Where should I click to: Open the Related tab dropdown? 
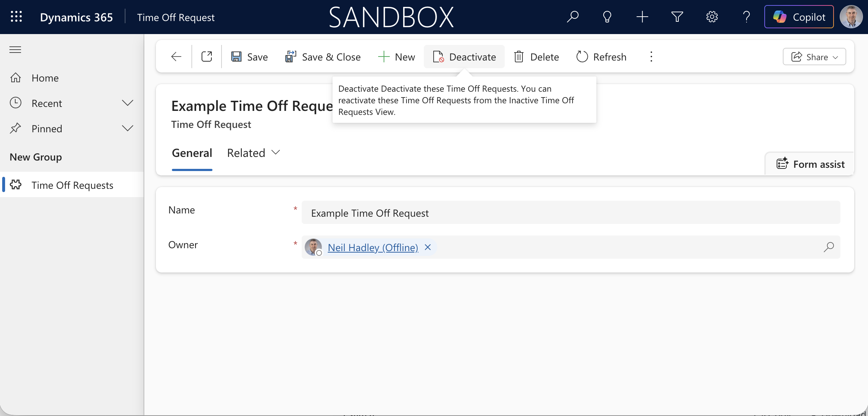254,153
